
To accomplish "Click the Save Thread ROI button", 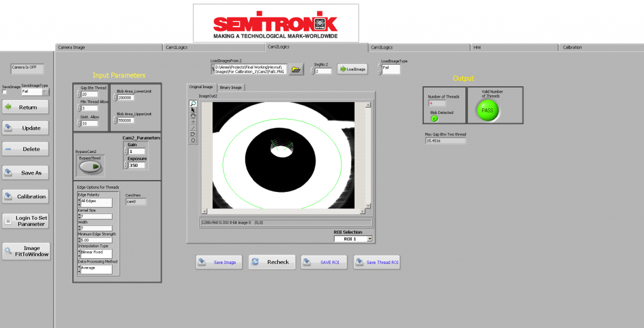I will (377, 262).
